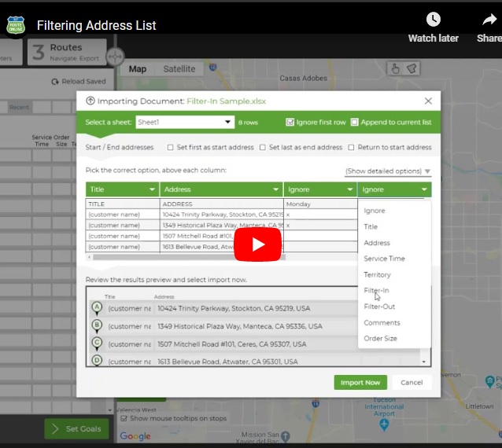Screen dimensions: 502x448
Task: Click the Watch later clock icon
Action: point(434,20)
